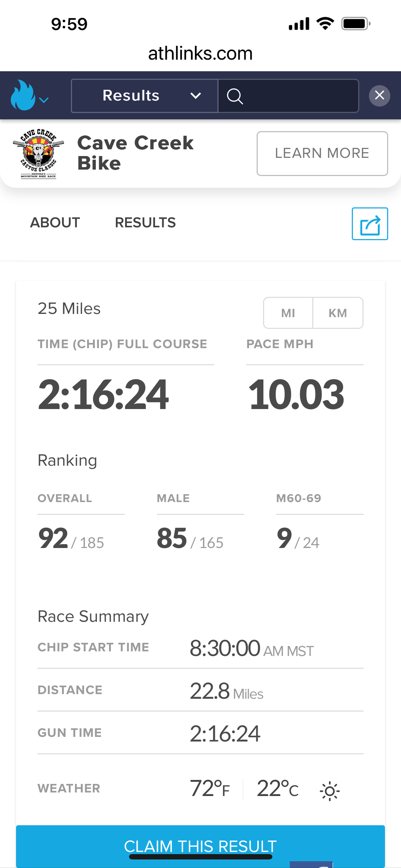Expand the chevron beside the flame logo
401x868 pixels.
[x=44, y=100]
